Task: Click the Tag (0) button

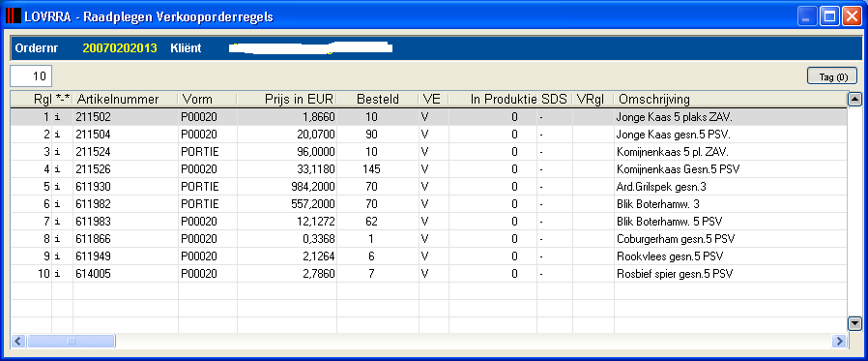Action: (832, 76)
